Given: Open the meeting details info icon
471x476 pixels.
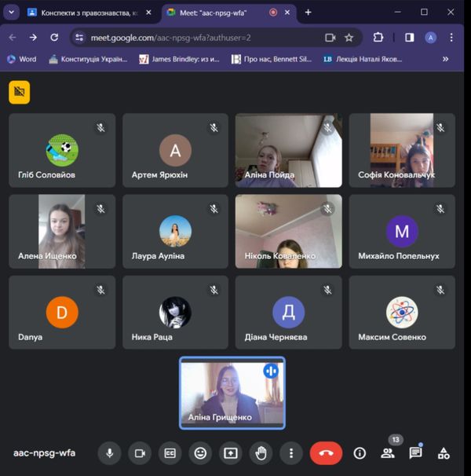Looking at the screenshot, I should coord(360,453).
